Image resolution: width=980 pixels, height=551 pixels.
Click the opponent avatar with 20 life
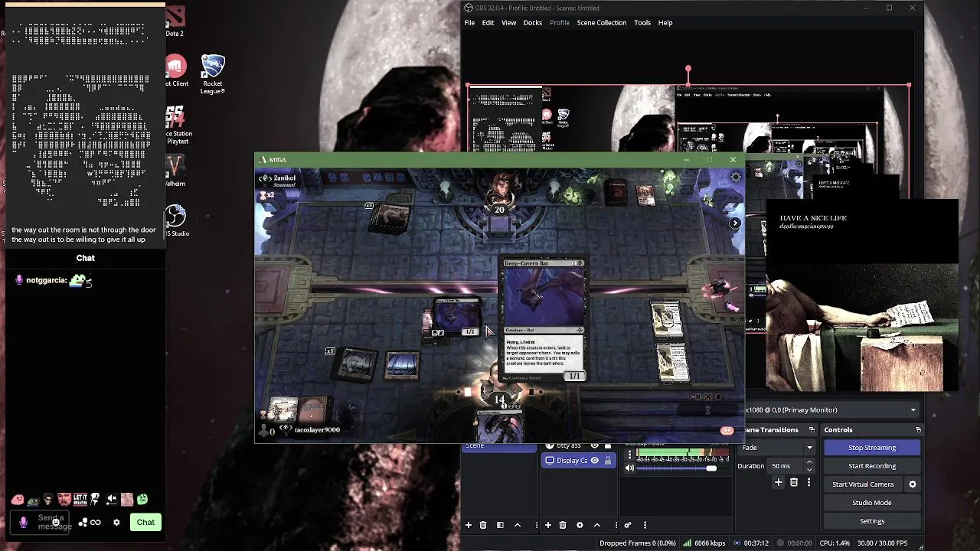pos(500,191)
